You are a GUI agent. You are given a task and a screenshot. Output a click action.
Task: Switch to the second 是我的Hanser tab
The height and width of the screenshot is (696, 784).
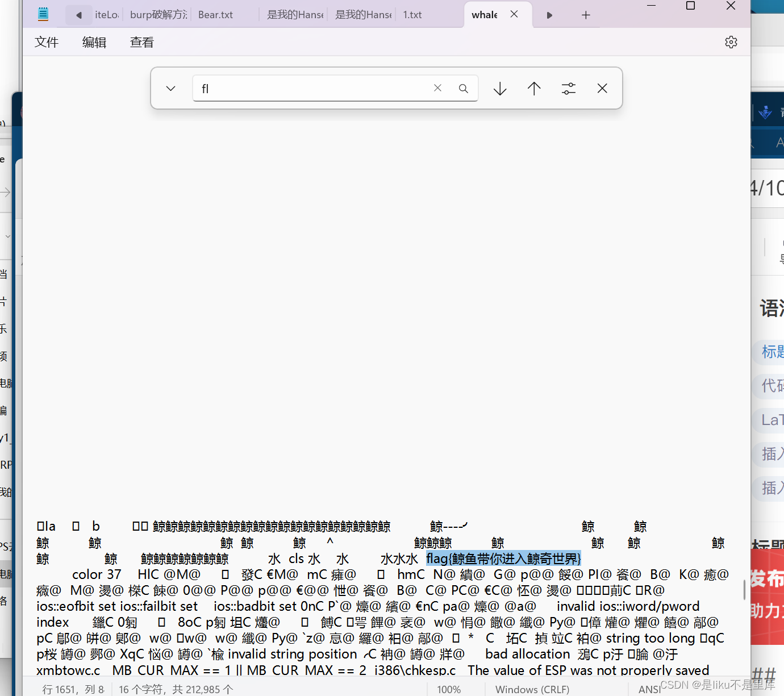pos(364,15)
